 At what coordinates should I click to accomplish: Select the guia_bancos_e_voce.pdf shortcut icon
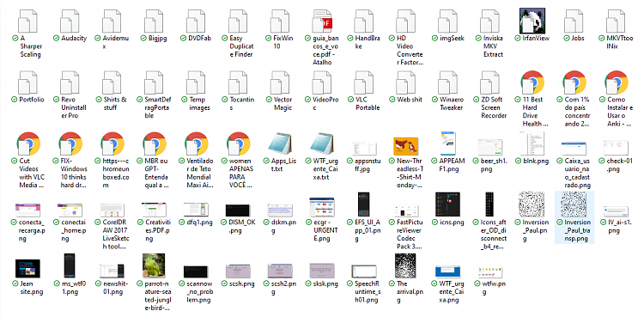coord(322,21)
